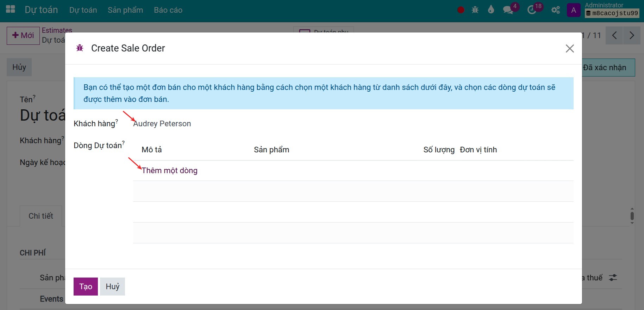Click the Mô tả column header
This screenshot has height=310, width=644.
tap(152, 150)
